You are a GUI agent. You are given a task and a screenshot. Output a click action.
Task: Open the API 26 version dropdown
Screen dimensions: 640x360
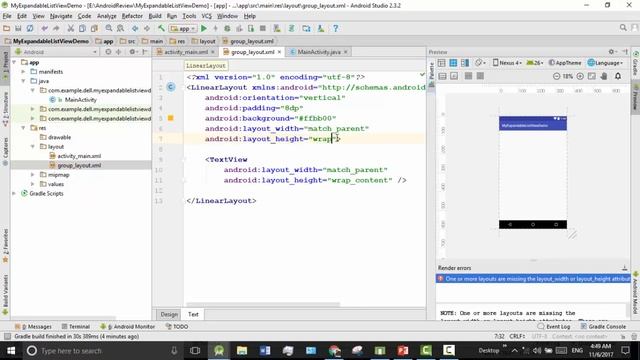[535, 63]
